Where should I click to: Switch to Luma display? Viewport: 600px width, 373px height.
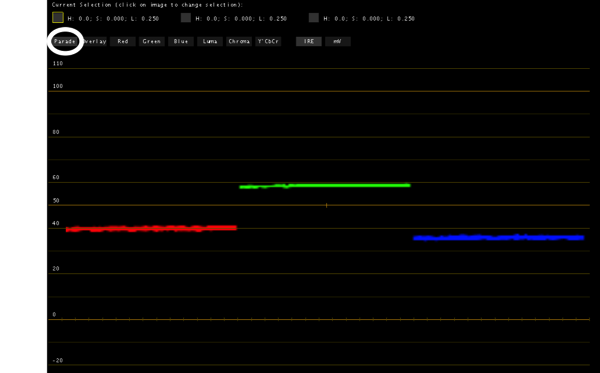[210, 41]
